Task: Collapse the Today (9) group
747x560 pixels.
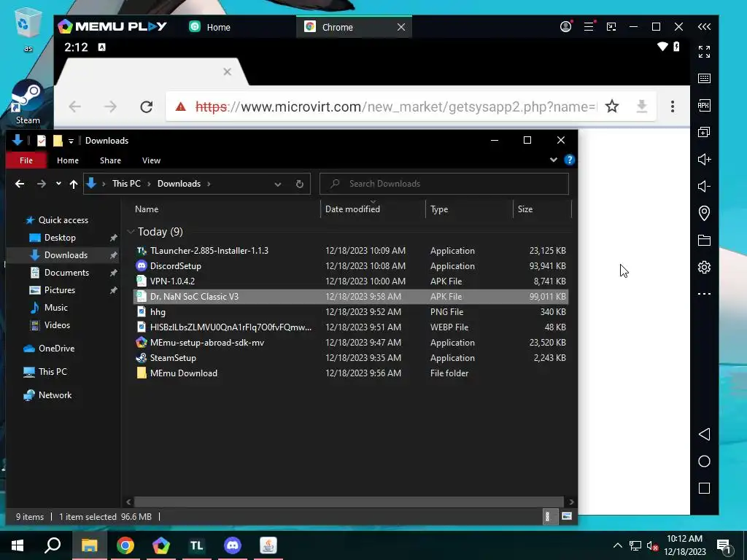Action: (x=131, y=232)
